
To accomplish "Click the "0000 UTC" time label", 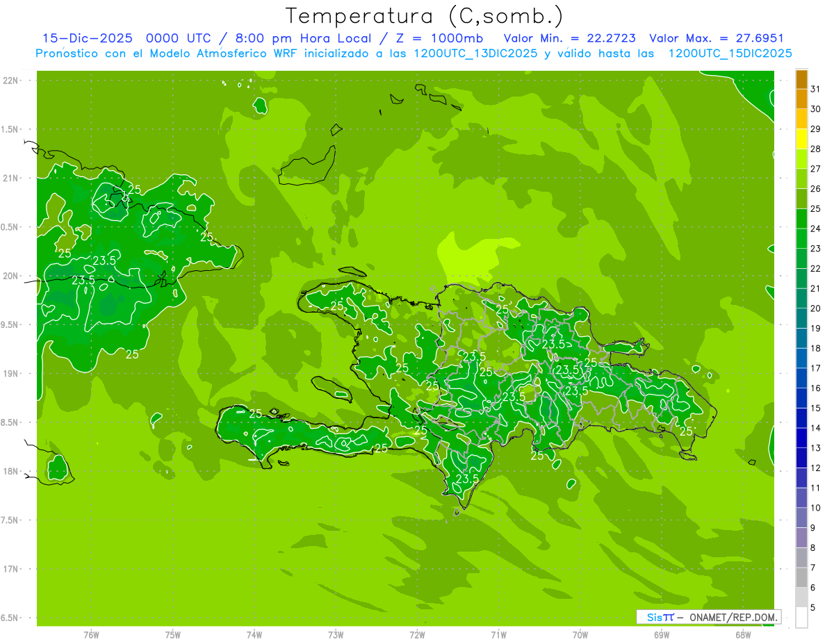I will tap(178, 38).
